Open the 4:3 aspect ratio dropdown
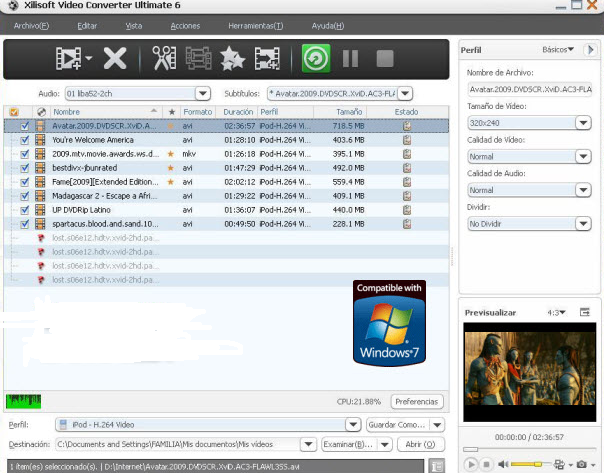This screenshot has height=473, width=604. (557, 312)
